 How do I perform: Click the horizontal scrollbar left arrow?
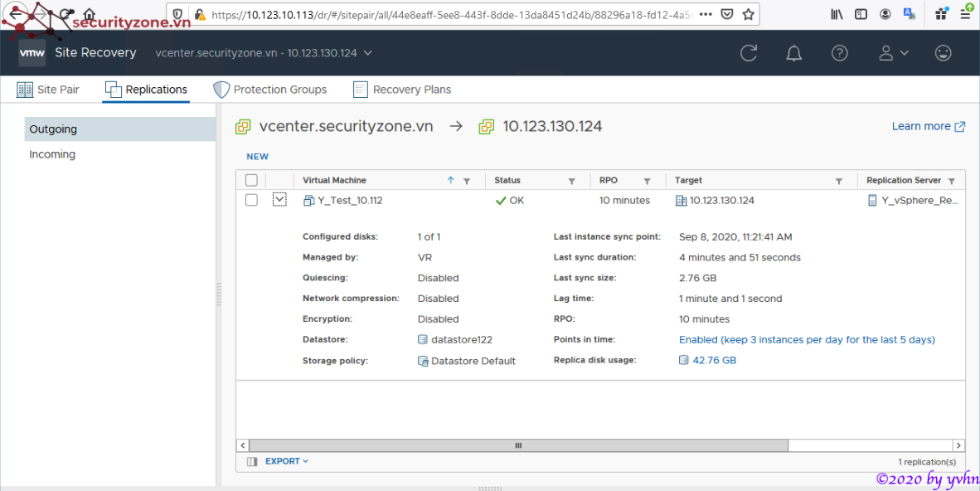coord(242,445)
